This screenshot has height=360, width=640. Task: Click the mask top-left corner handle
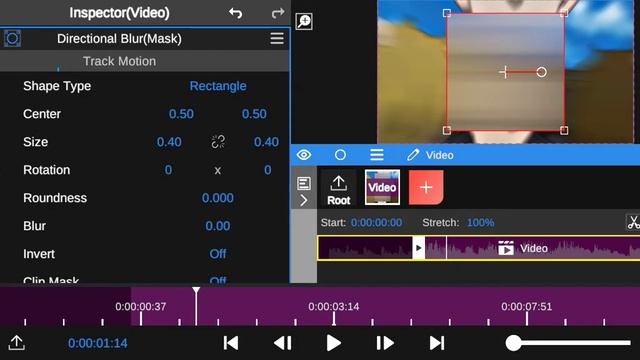tap(447, 13)
